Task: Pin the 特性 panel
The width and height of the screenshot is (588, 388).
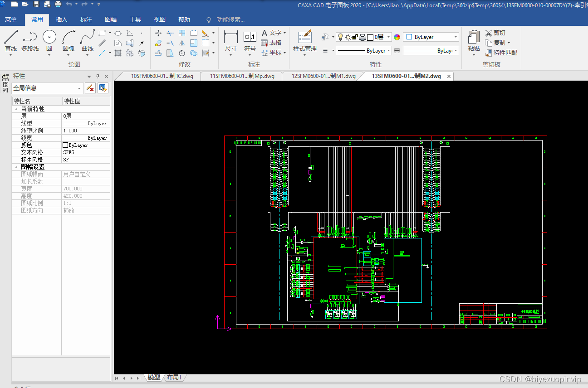Action: (98, 76)
